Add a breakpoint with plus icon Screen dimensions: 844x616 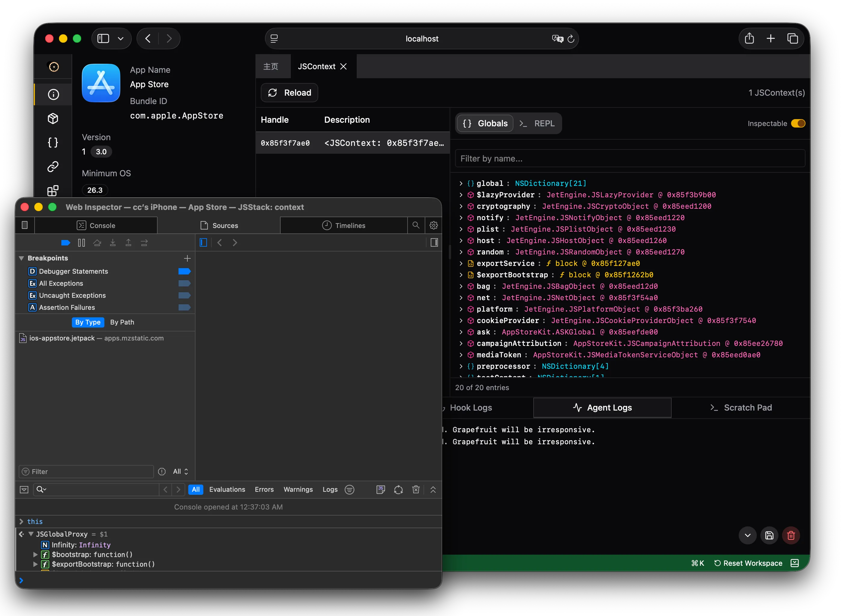[187, 258]
